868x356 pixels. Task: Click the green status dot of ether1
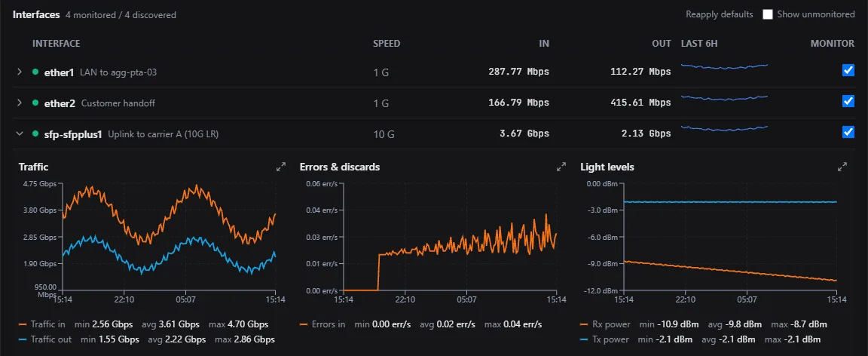click(35, 72)
